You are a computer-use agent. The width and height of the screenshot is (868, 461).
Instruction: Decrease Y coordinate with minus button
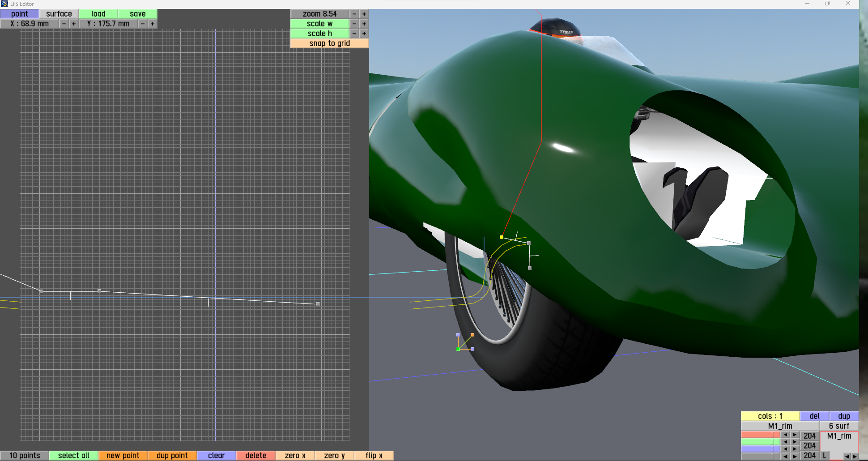143,24
